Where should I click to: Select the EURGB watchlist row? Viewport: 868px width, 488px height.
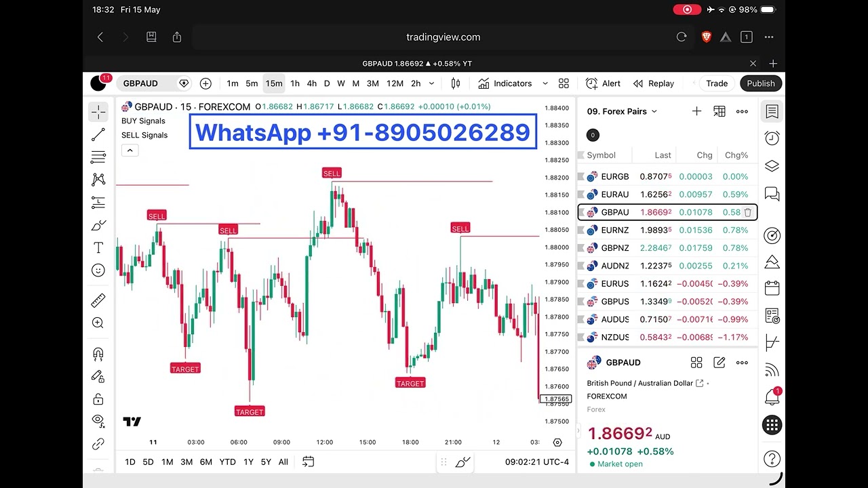[x=667, y=176]
